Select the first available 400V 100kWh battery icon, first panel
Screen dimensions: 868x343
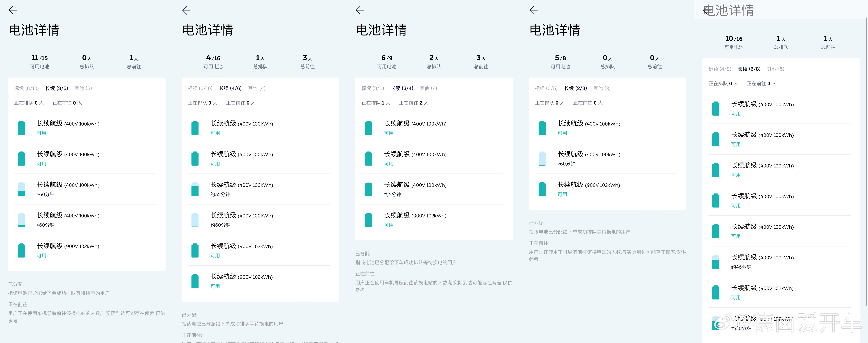tap(21, 128)
